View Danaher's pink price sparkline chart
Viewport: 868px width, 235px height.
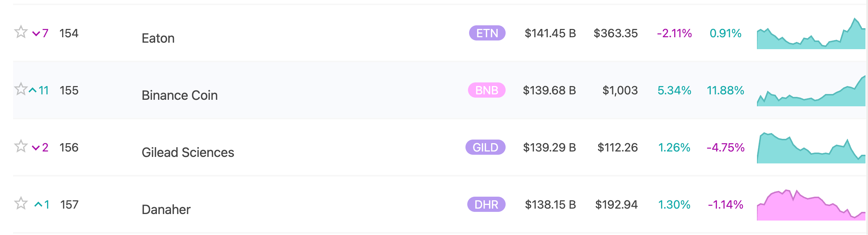click(811, 205)
